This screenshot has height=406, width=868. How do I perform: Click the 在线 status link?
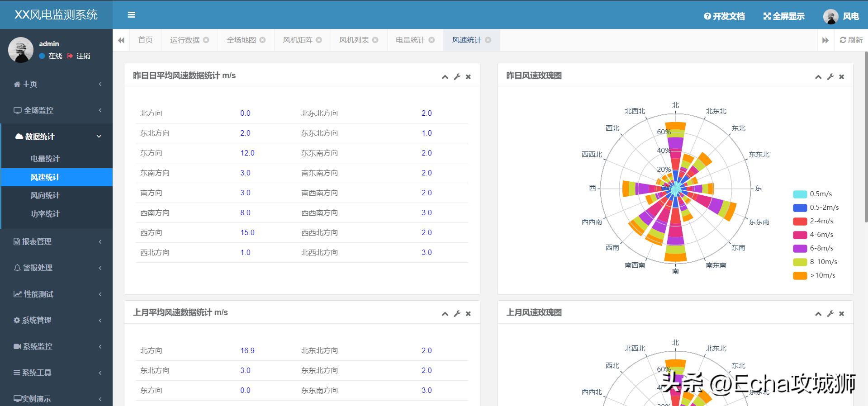(x=51, y=56)
